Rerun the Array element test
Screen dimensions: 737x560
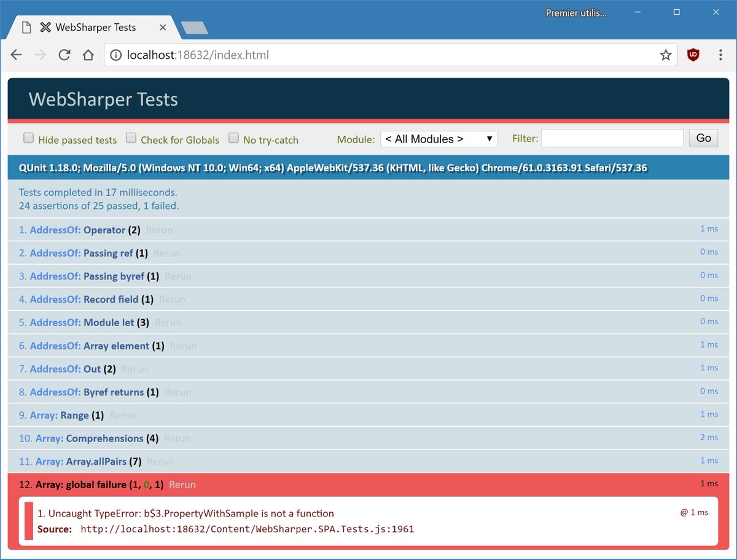coord(184,346)
